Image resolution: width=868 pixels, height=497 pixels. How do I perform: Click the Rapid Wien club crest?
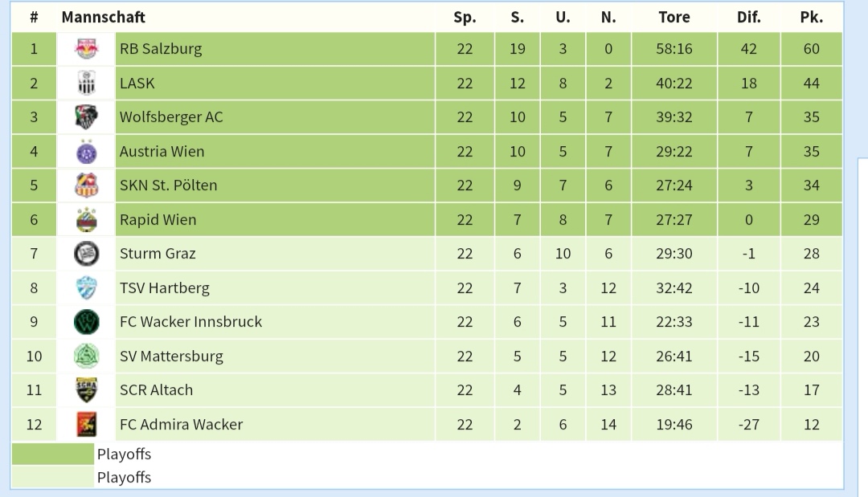(86, 219)
